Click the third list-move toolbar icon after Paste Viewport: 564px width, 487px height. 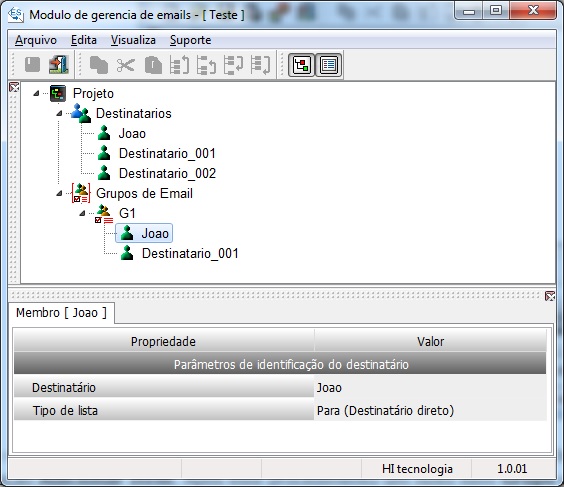point(233,65)
